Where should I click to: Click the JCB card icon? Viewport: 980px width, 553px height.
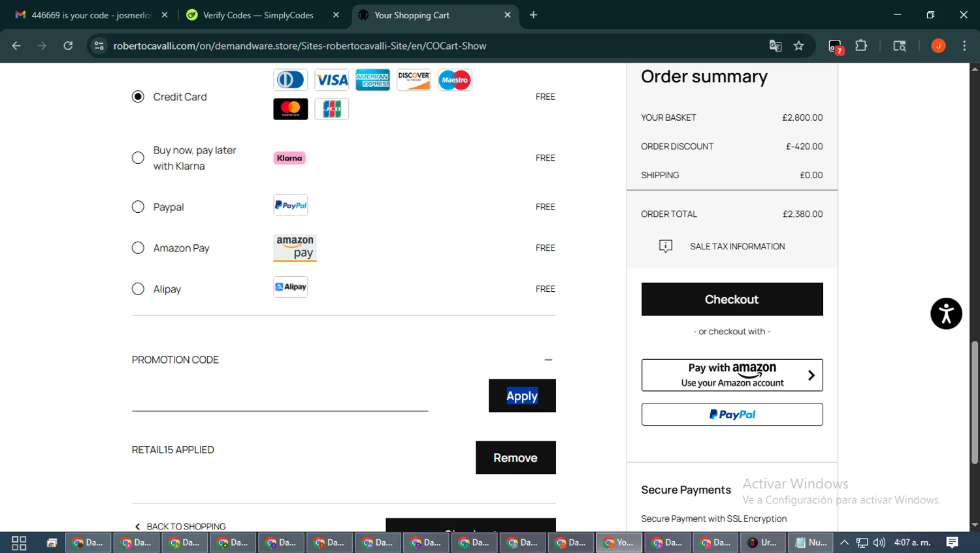pos(332,109)
